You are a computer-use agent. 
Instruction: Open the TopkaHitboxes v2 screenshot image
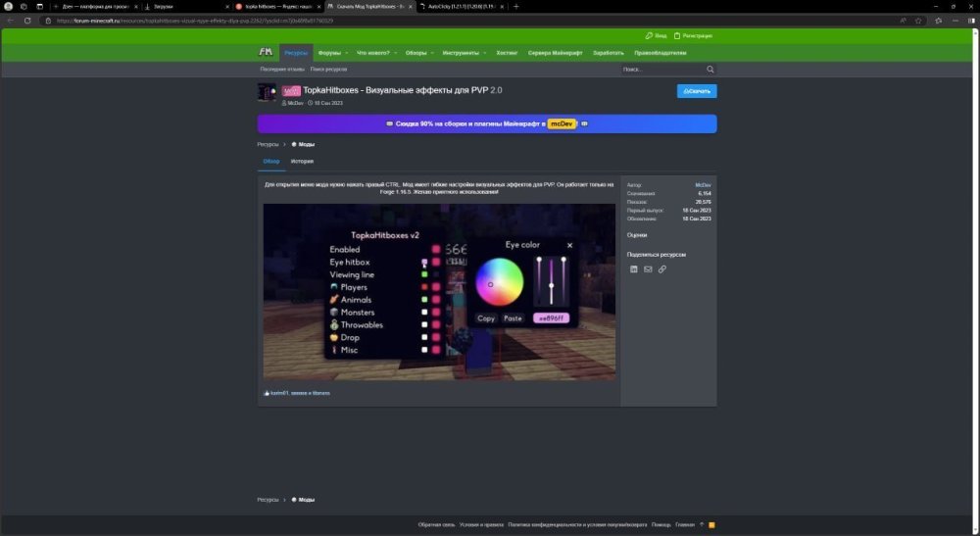coord(439,292)
